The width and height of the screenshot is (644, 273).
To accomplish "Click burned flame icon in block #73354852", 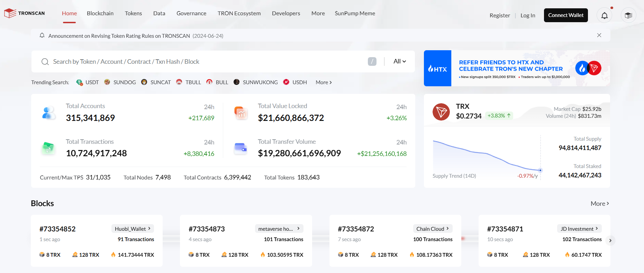I will coord(113,255).
